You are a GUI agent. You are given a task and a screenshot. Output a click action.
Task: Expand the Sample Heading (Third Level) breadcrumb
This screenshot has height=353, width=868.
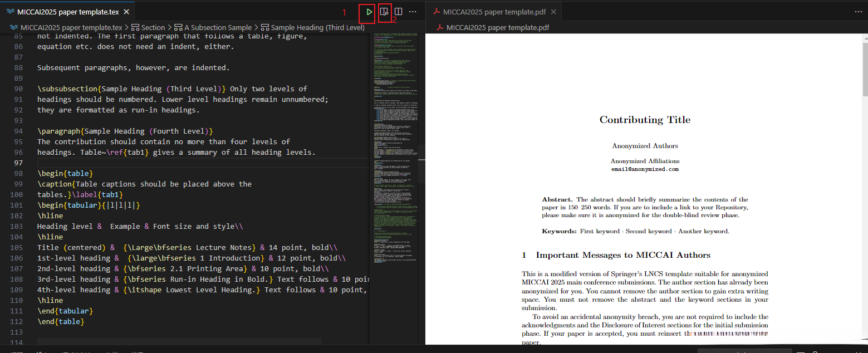click(317, 27)
